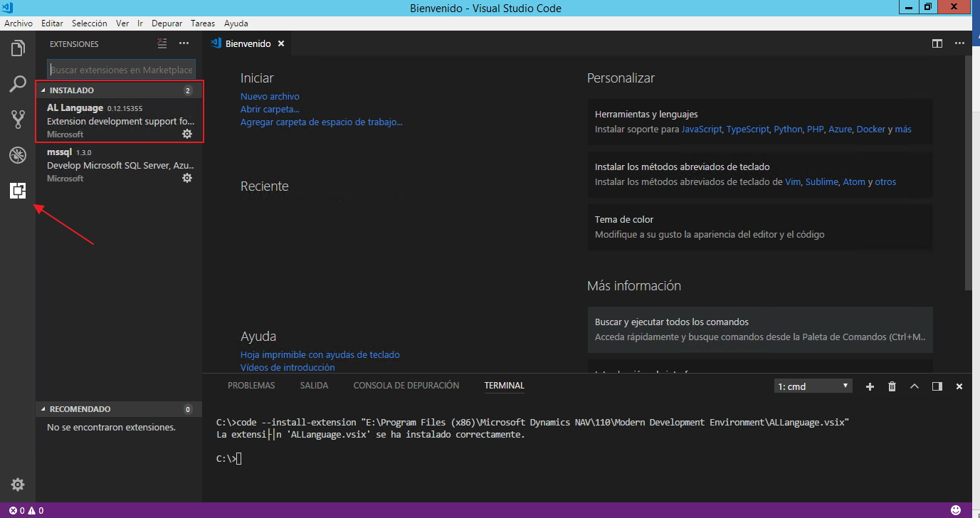
Task: Click the 'Nuevo archivo' link
Action: [270, 96]
